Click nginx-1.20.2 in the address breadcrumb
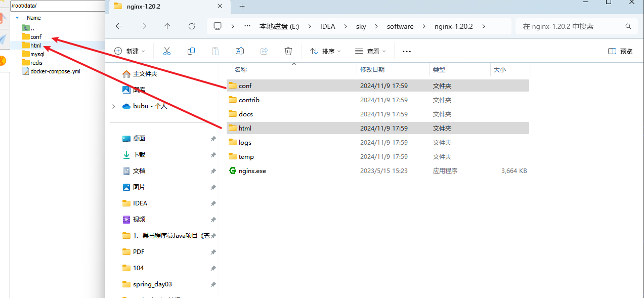Viewport: 644px width, 298px height. (x=454, y=26)
